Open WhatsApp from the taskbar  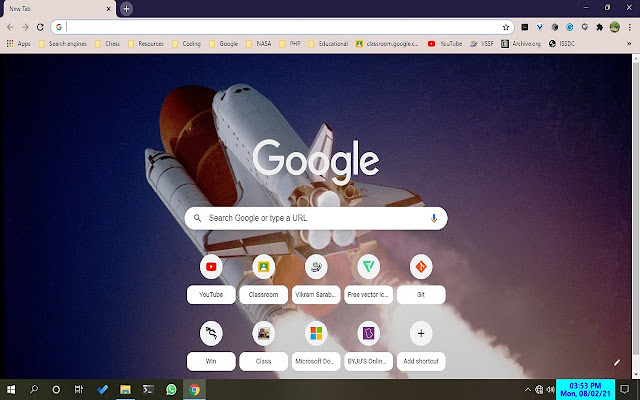(x=171, y=390)
